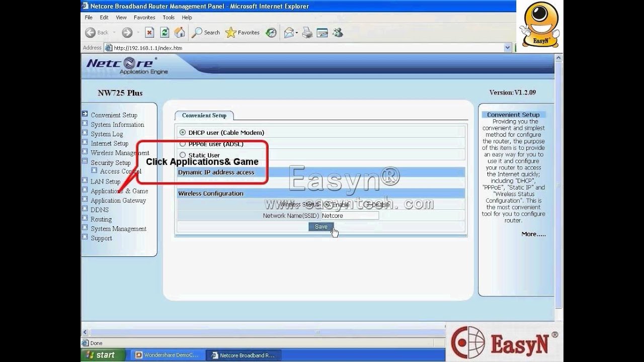
Task: Select DHCP user (Cable Modem) radio button
Action: pyautogui.click(x=183, y=132)
